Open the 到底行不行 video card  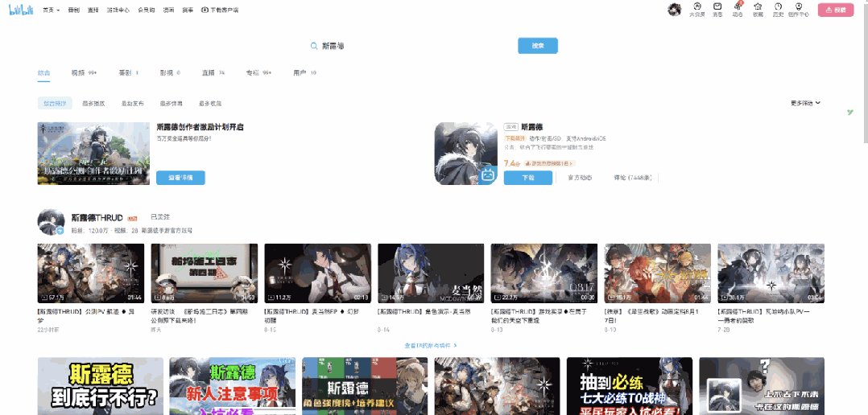coord(100,386)
